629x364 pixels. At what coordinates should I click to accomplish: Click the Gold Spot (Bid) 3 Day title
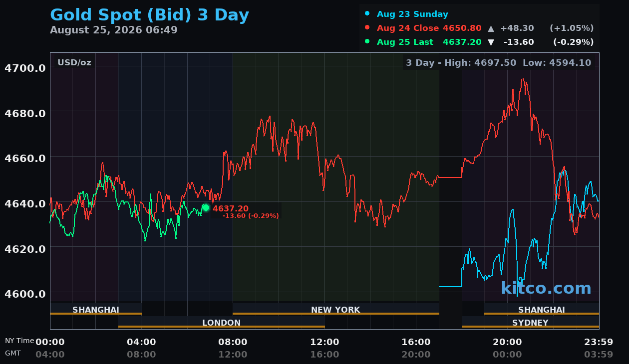click(149, 15)
